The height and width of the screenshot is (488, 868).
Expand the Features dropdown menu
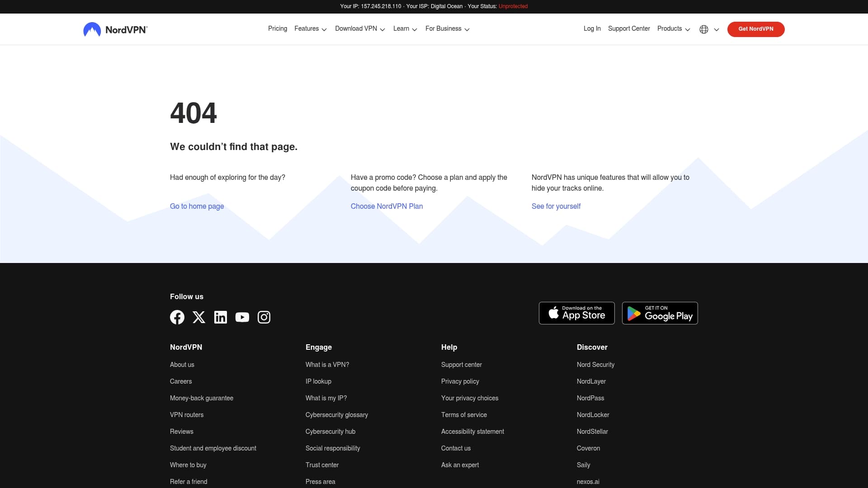(x=311, y=29)
